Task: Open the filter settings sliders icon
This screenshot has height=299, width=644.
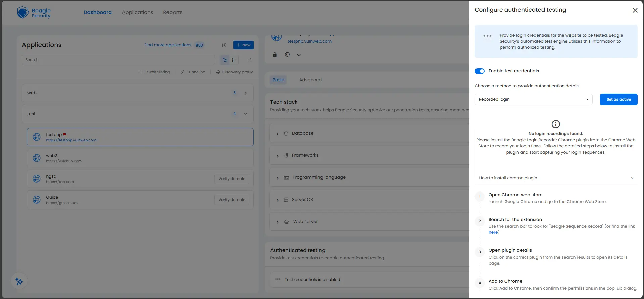Action: point(250,60)
